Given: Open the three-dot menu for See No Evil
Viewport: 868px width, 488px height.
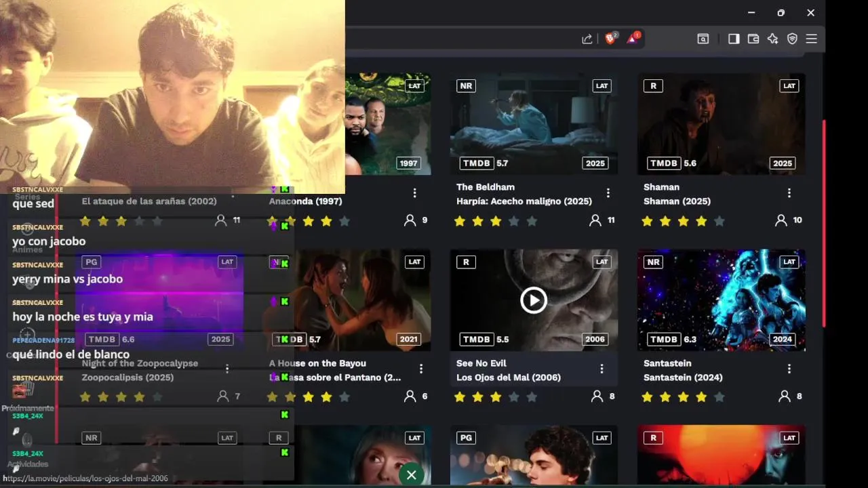Looking at the screenshot, I should point(601,369).
